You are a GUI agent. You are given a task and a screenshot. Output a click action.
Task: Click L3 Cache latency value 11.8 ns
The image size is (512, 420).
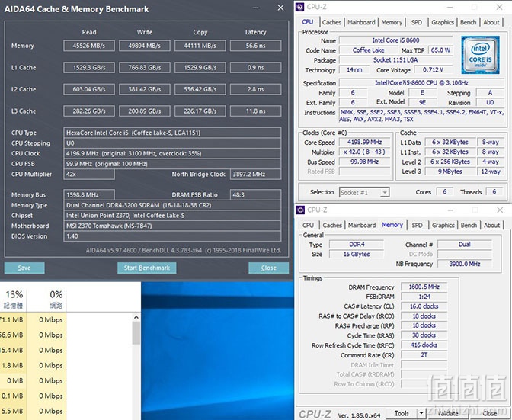point(256,111)
